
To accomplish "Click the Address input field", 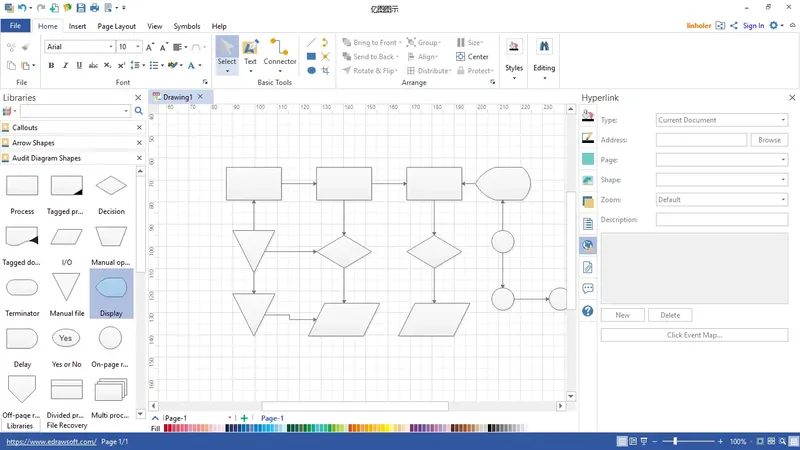I will pyautogui.click(x=701, y=140).
